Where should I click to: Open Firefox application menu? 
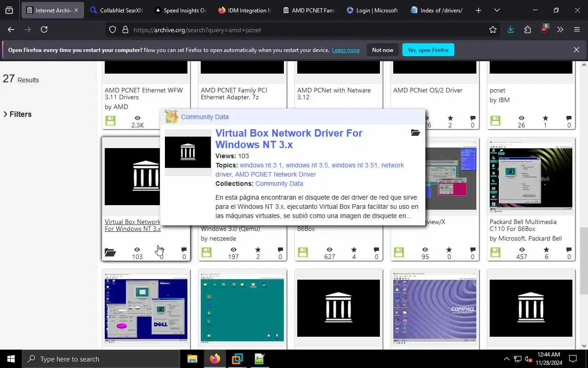[577, 29]
